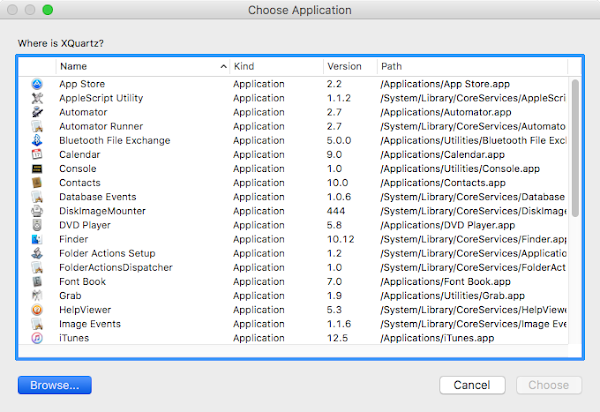Click the Bluetooth File Exchange icon

(37, 140)
